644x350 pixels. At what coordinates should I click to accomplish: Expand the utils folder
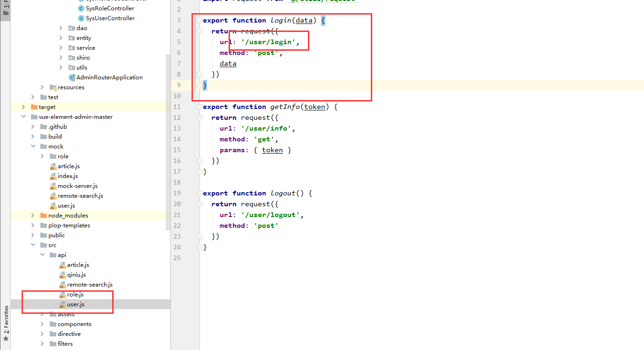click(x=61, y=68)
